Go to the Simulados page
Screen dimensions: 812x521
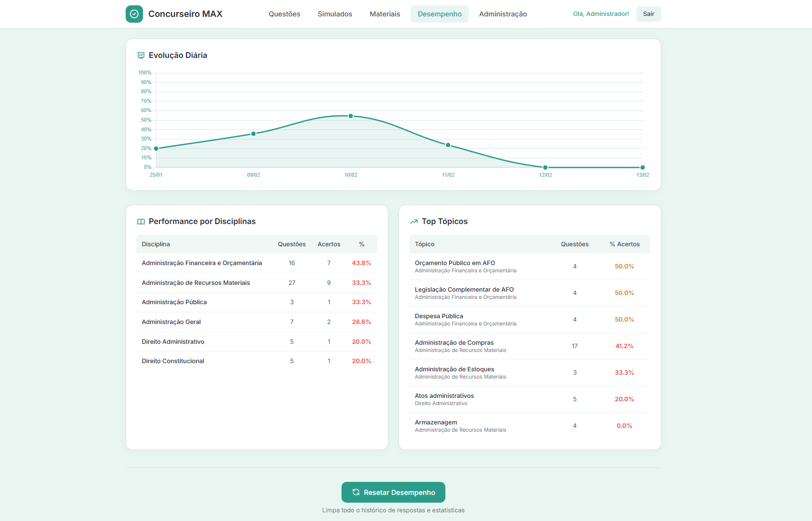click(335, 14)
